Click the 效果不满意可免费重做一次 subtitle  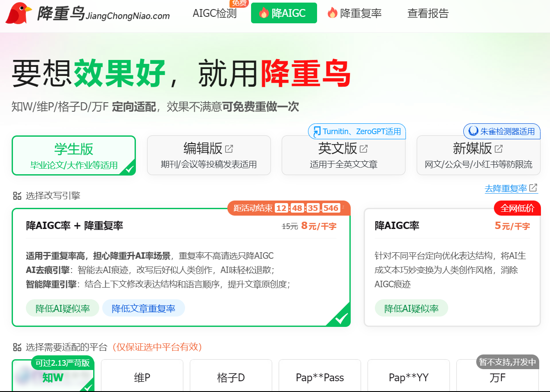tap(233, 107)
